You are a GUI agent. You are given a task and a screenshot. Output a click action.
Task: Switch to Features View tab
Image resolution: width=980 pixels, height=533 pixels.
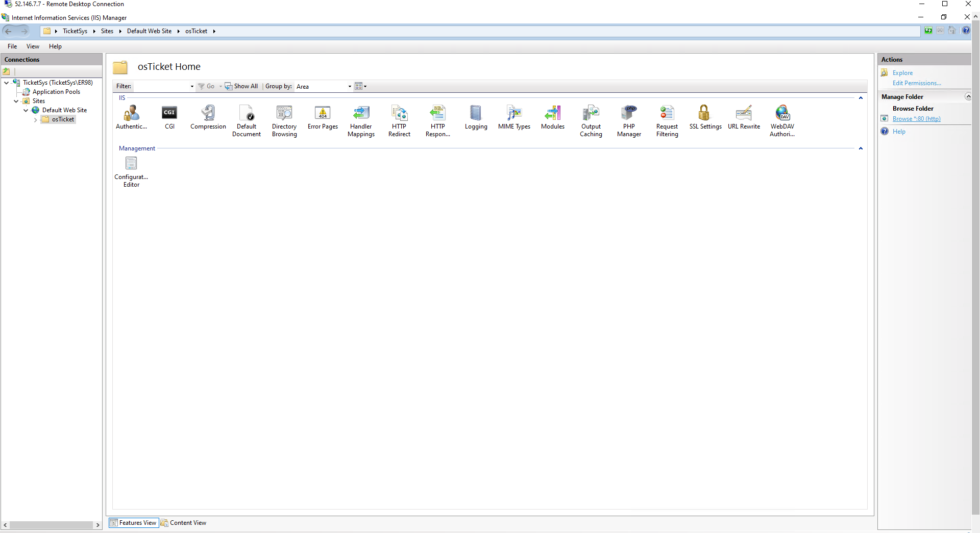tap(134, 523)
